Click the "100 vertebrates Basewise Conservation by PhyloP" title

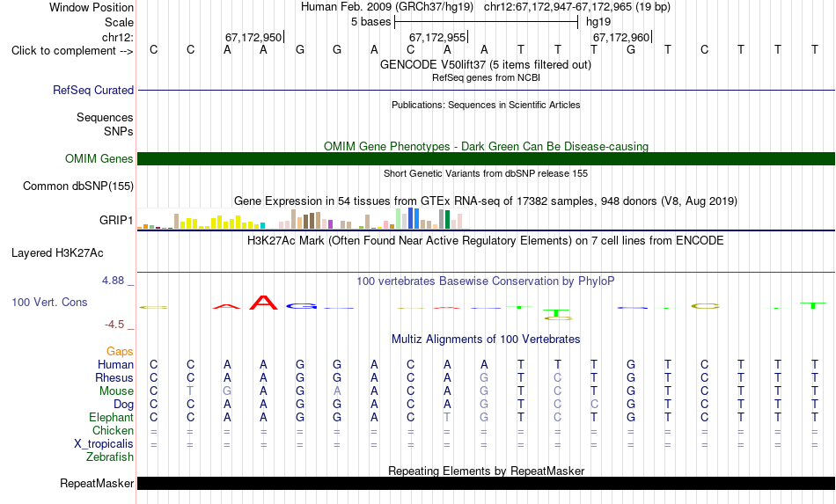coord(485,281)
